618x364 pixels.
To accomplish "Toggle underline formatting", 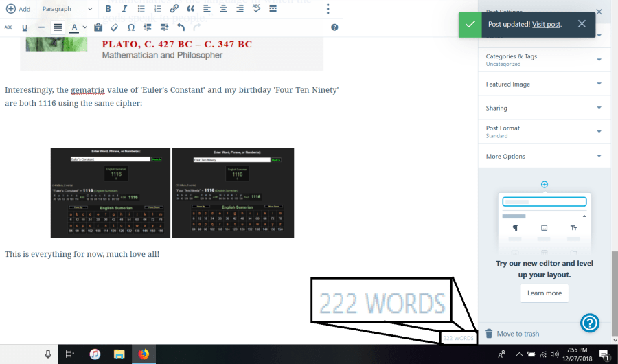I will [x=25, y=27].
